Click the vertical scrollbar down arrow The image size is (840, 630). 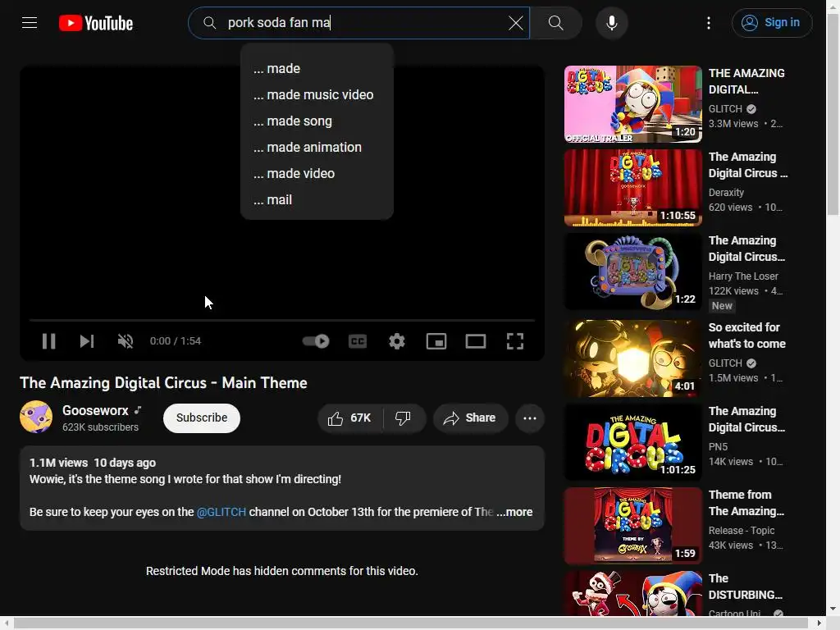(x=833, y=609)
